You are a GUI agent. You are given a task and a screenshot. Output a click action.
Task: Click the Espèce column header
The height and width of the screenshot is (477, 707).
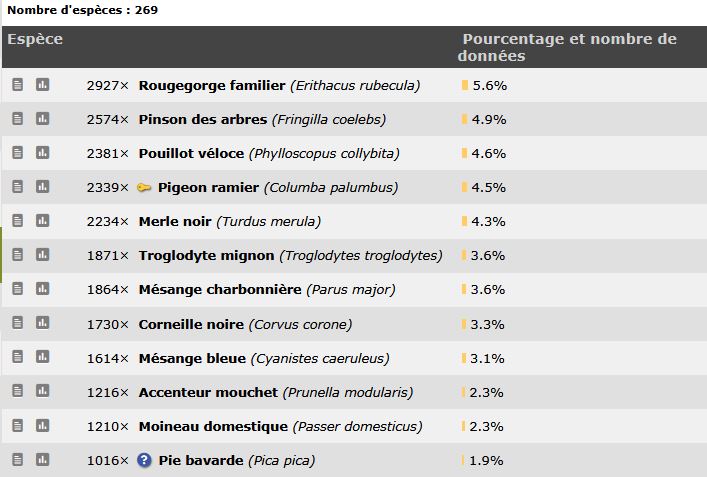(35, 39)
